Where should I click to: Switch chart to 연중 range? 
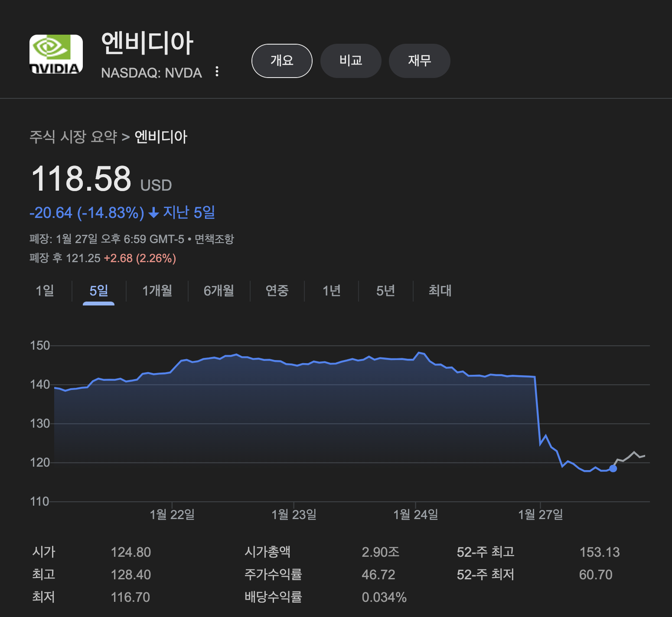(x=277, y=291)
